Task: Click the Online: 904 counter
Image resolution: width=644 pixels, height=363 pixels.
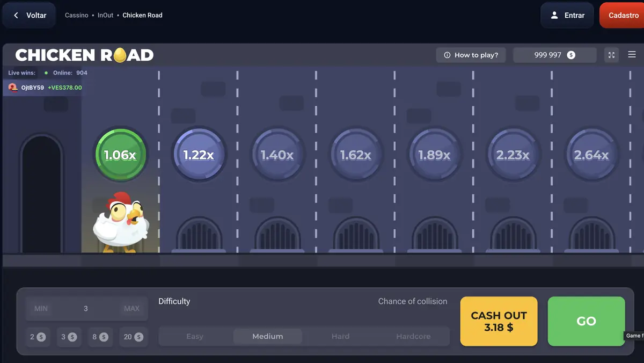Action: [x=66, y=72]
